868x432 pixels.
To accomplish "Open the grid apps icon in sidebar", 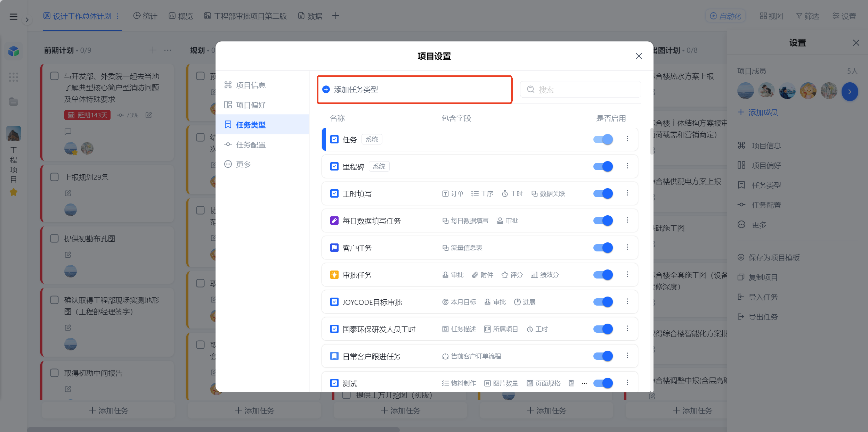I will (14, 77).
